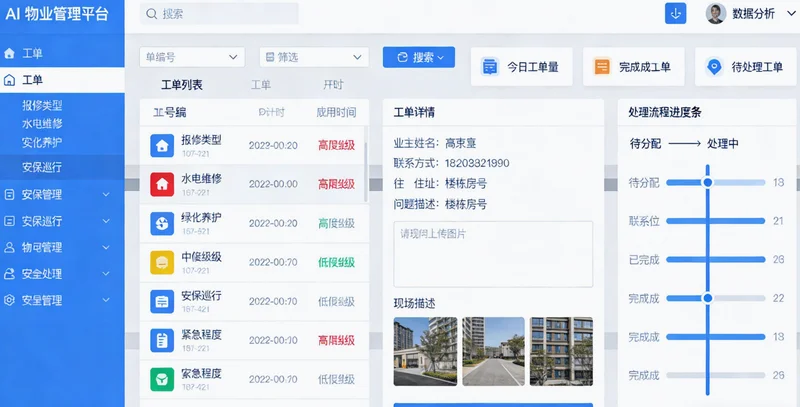This screenshot has width=800, height=407.
Task: Click the 处理中 status label
Action: [722, 144]
